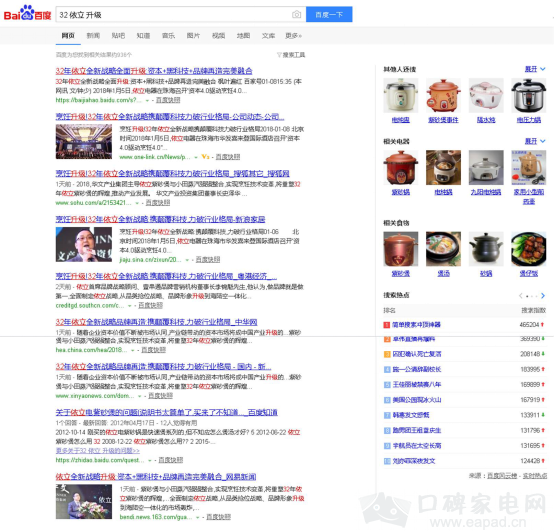The image size is (554, 532).
Task: Click the search query input field
Action: click(174, 14)
